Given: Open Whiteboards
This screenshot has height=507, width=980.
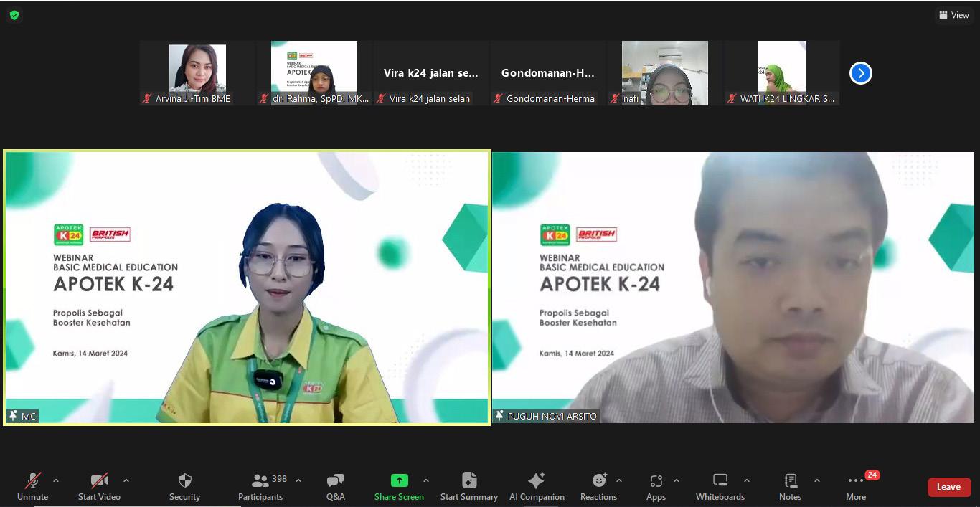Looking at the screenshot, I should [x=720, y=487].
